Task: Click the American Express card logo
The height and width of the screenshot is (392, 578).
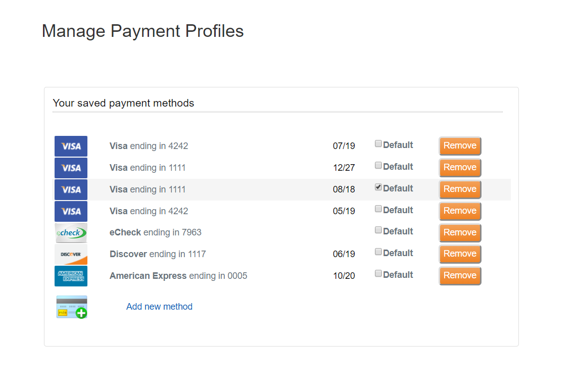Action: 71,276
